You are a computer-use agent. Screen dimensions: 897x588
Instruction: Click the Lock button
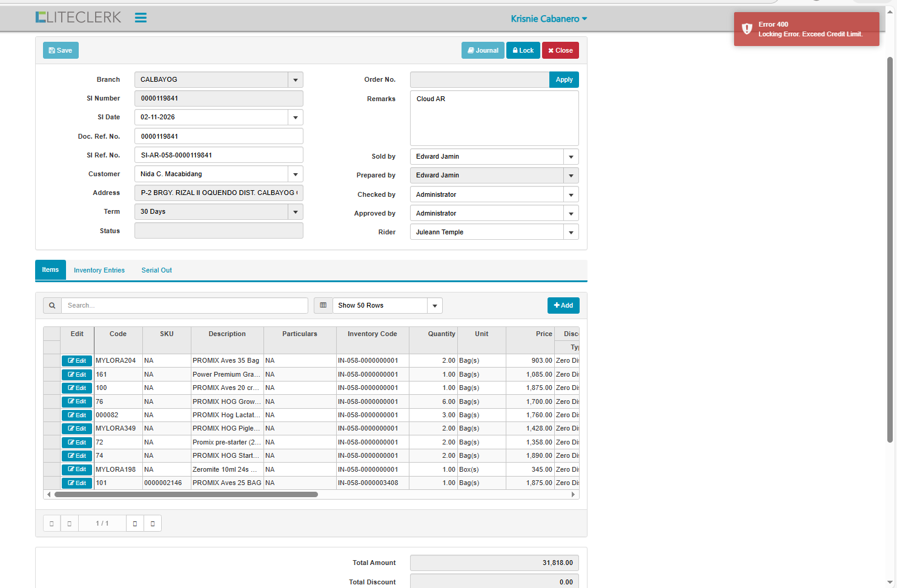(x=523, y=51)
